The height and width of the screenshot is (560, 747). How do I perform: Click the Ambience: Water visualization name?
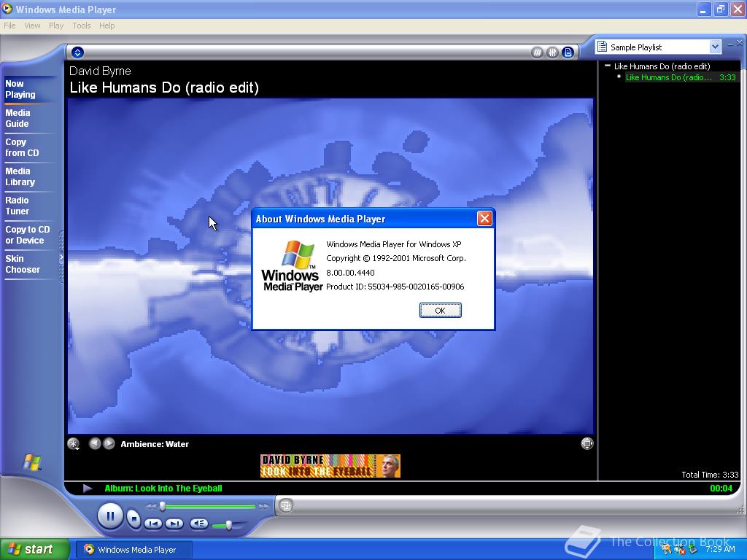[155, 444]
